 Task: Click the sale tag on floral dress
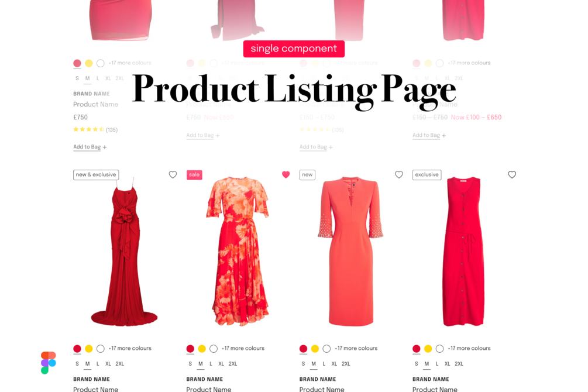point(194,175)
